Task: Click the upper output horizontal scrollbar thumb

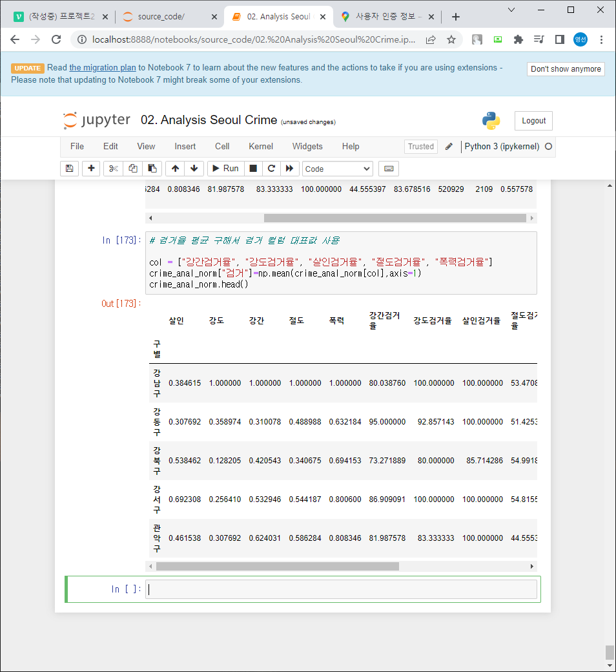Action: click(395, 218)
